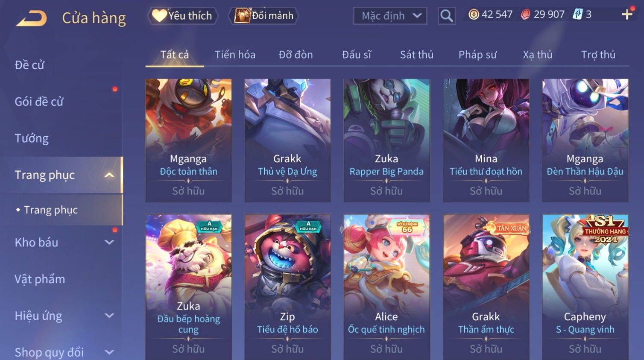Click the red ruby currency icon

click(x=525, y=15)
